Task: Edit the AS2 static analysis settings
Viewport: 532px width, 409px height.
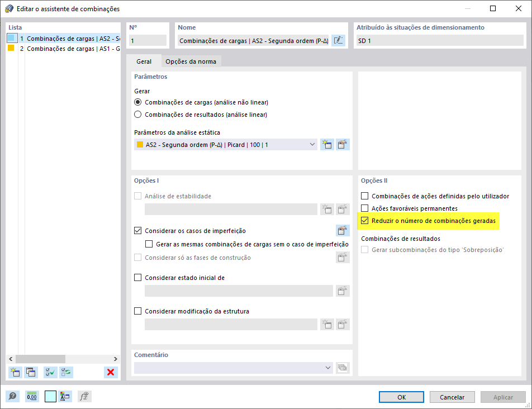Action: click(343, 144)
